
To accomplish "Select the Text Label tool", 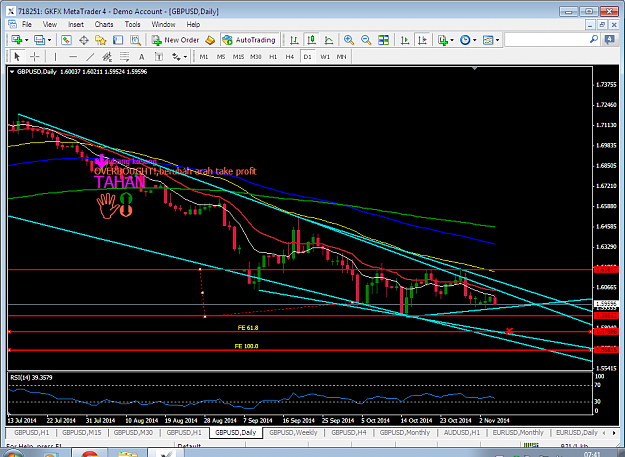I will coord(159,57).
